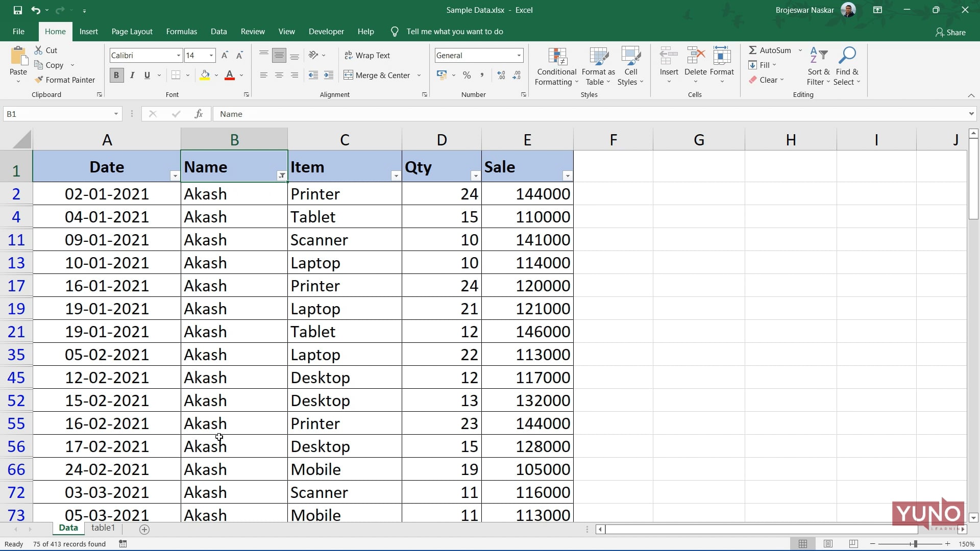Apply Percent Style format

pos(467,75)
